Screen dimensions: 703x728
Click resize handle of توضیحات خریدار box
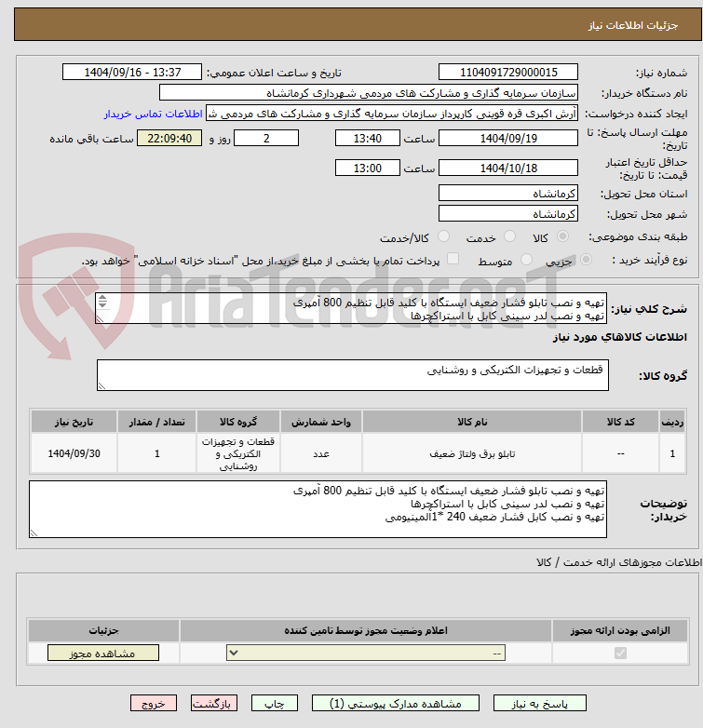tap(34, 533)
